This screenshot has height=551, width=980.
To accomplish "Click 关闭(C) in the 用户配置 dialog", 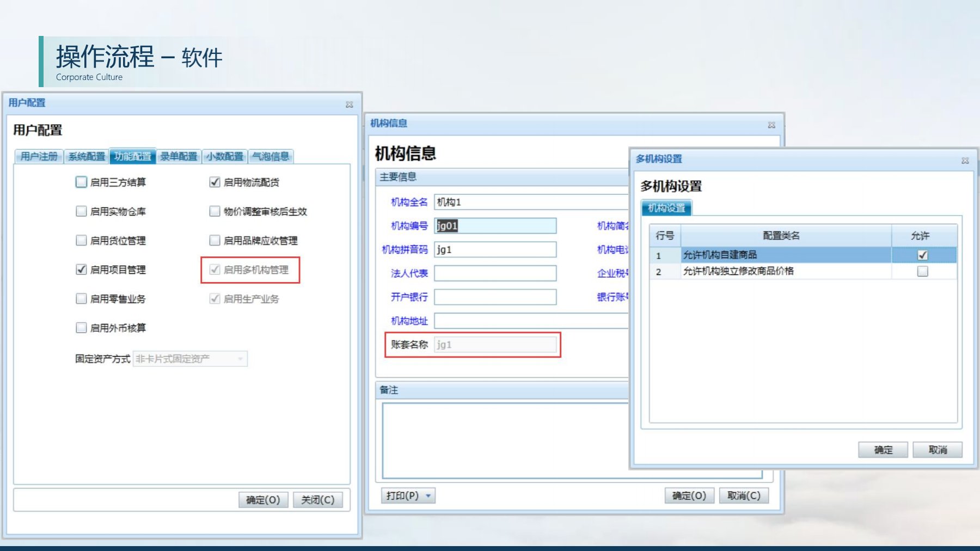I will [318, 499].
